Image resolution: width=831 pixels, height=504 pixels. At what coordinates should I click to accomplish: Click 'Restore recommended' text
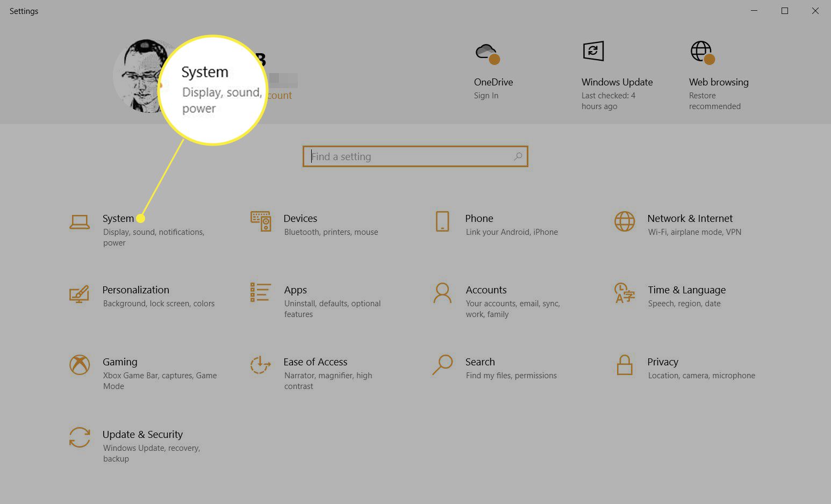click(x=715, y=101)
